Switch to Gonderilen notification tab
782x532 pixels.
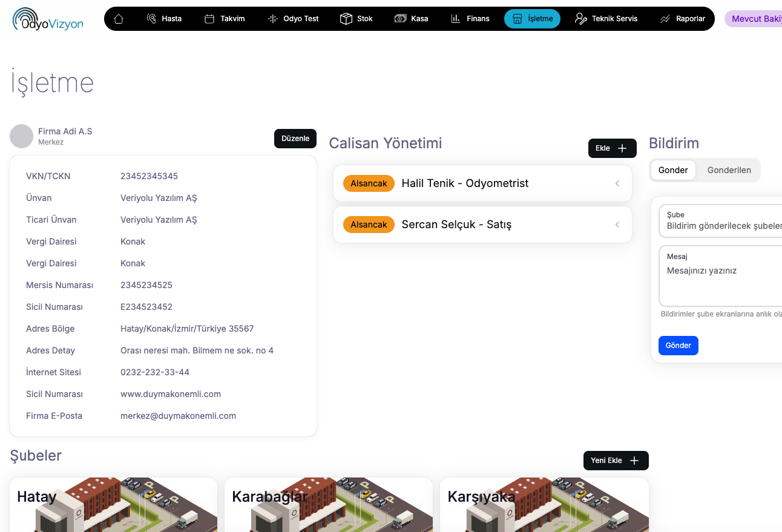tap(729, 170)
